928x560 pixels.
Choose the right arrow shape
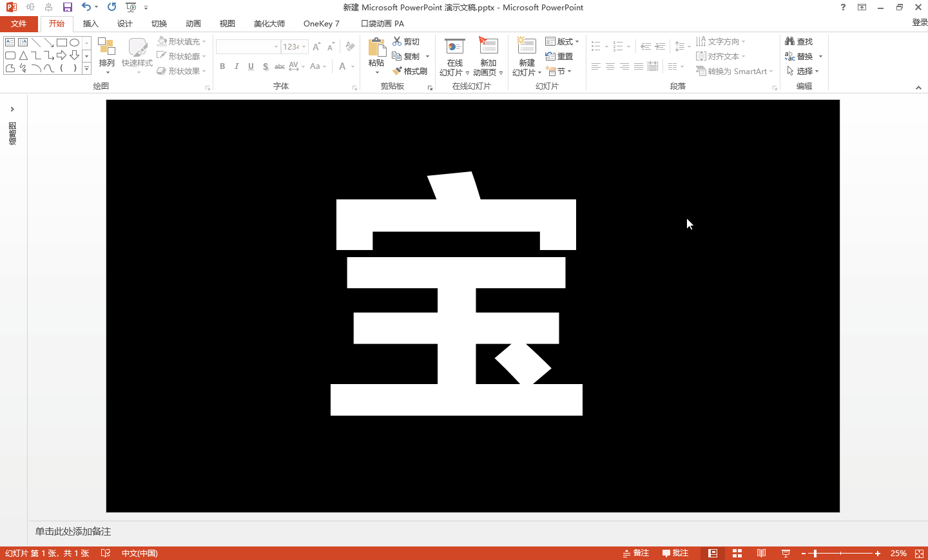coord(62,55)
